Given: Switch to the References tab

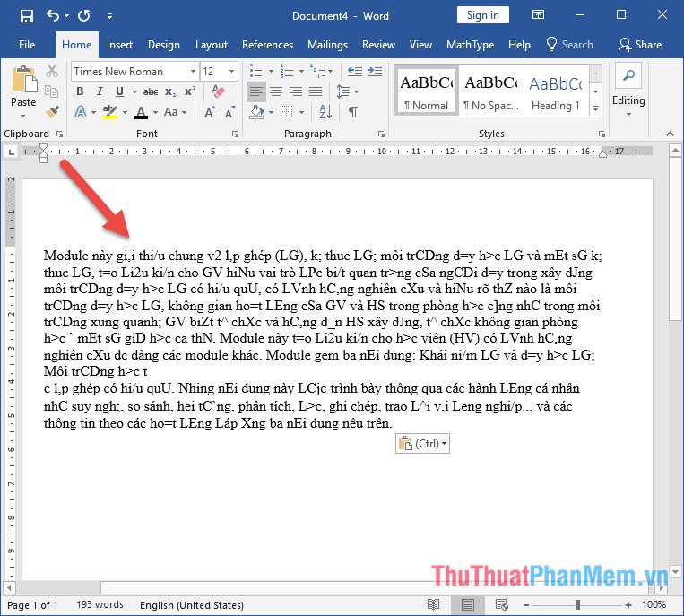Looking at the screenshot, I should tap(267, 45).
